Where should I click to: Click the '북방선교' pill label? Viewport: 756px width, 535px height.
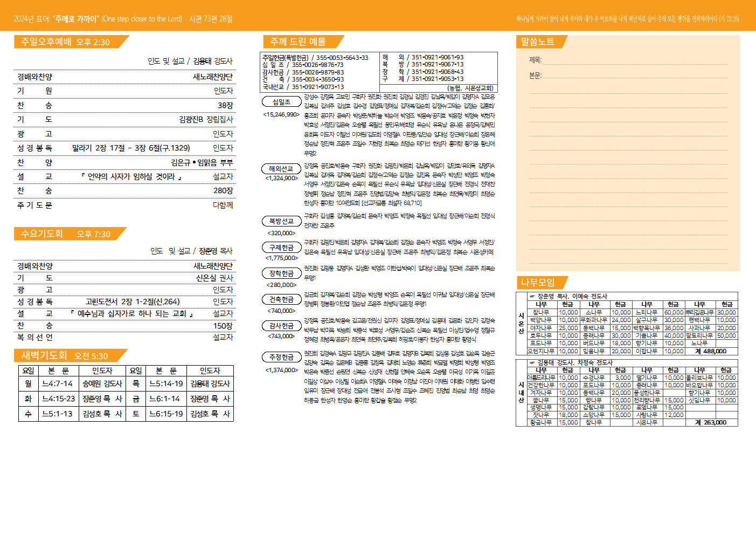pyautogui.click(x=281, y=221)
